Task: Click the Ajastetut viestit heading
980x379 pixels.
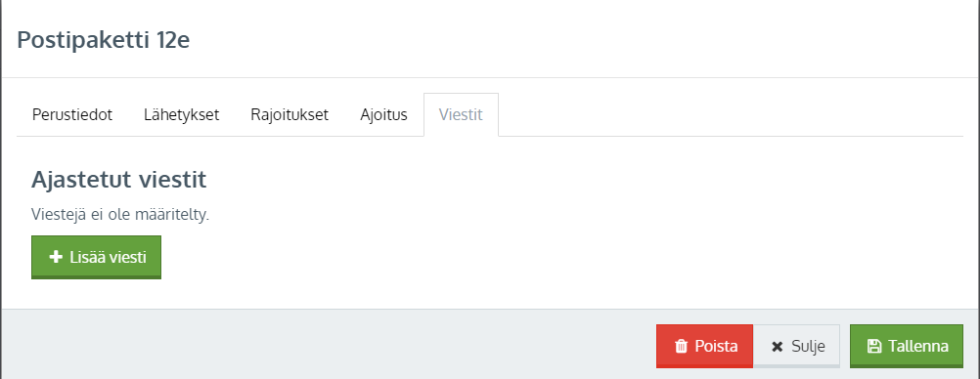Action: coord(118,180)
